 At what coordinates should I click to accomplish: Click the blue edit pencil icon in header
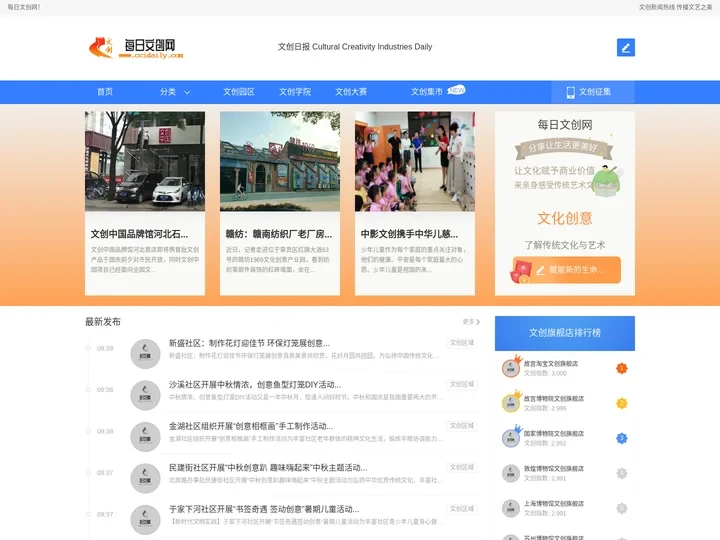coord(625,47)
